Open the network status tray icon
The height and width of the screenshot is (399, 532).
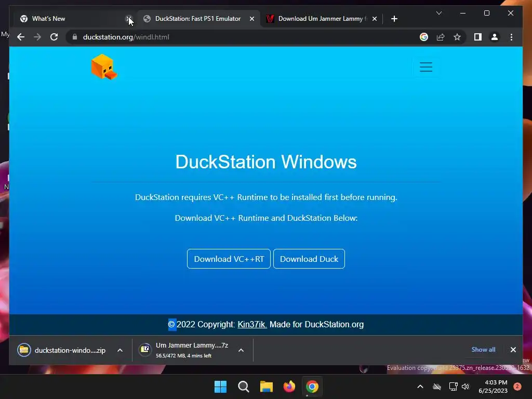tap(453, 387)
